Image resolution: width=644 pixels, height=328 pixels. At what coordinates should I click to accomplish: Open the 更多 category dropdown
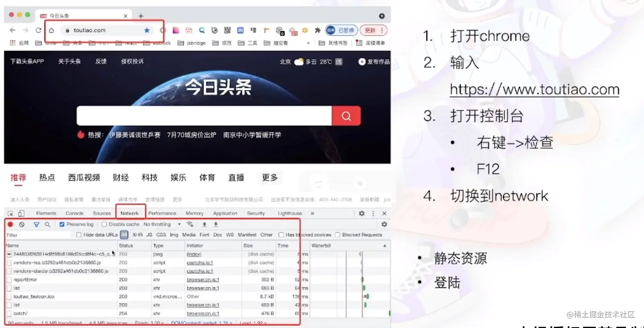[x=270, y=177]
